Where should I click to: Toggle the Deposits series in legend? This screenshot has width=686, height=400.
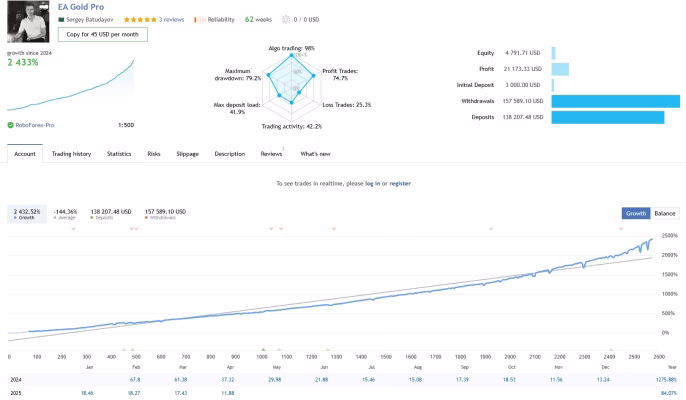pyautogui.click(x=111, y=214)
